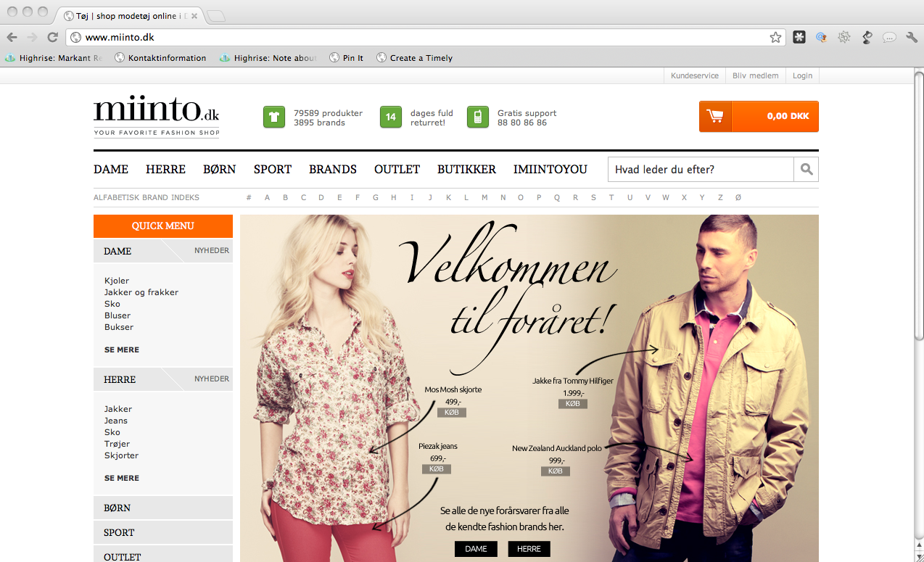Open the DAME main menu

pyautogui.click(x=111, y=169)
